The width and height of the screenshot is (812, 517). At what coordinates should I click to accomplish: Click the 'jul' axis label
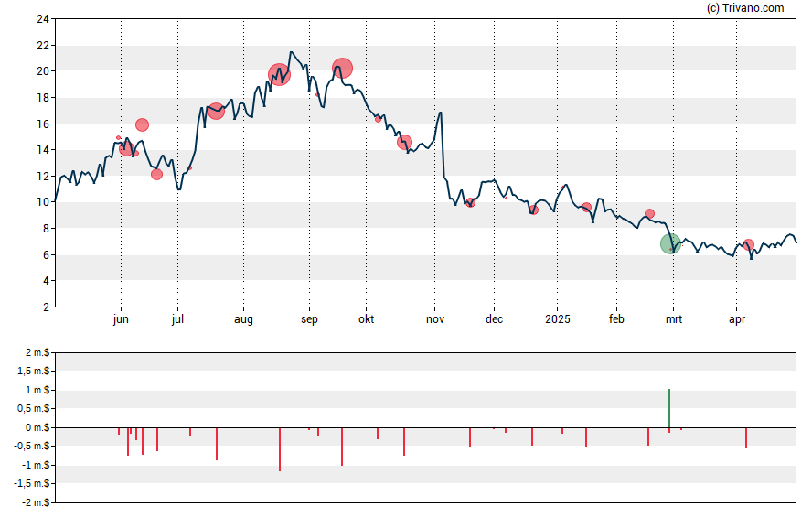[177, 318]
